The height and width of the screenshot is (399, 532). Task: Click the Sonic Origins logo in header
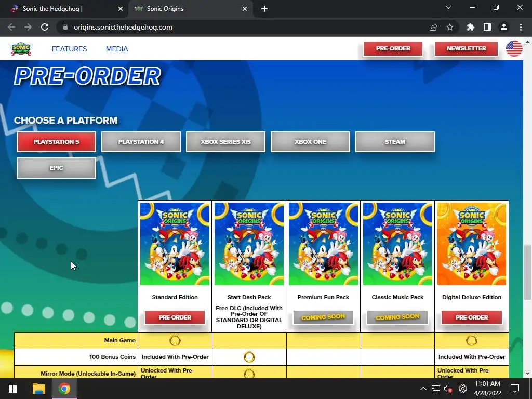click(x=21, y=49)
